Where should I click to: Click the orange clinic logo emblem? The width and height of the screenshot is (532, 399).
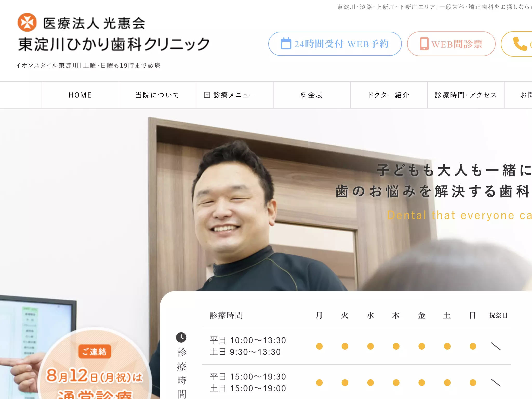pos(27,22)
